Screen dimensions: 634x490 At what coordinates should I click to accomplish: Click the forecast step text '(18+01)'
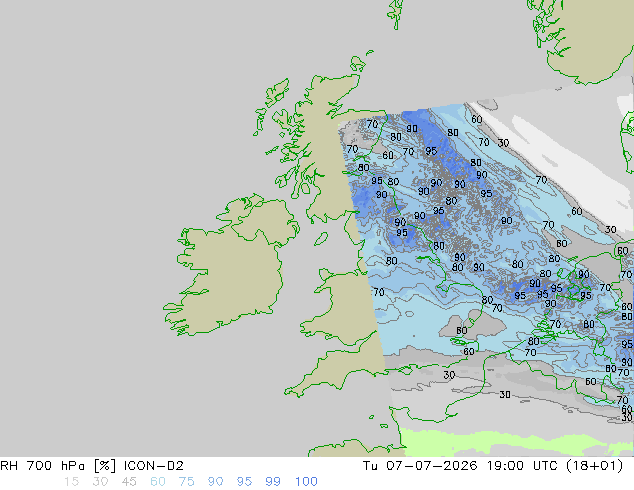click(594, 466)
